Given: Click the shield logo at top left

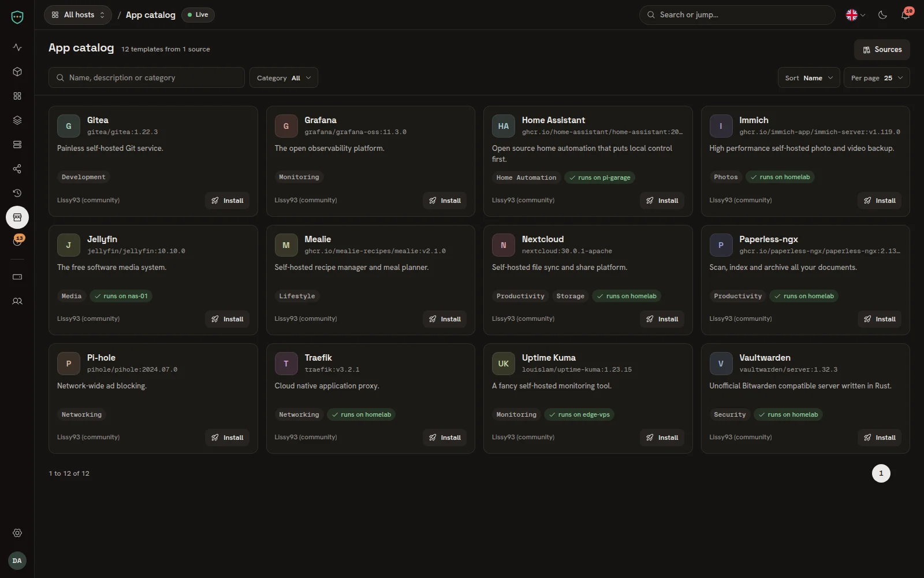Looking at the screenshot, I should point(17,17).
